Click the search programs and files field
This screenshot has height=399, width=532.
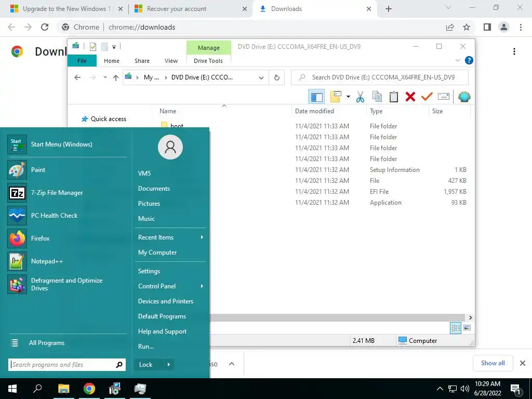point(67,365)
